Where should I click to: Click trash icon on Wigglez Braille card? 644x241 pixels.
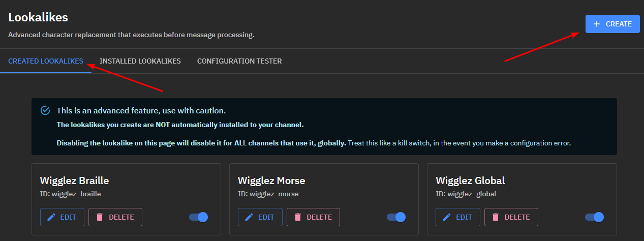(100, 217)
